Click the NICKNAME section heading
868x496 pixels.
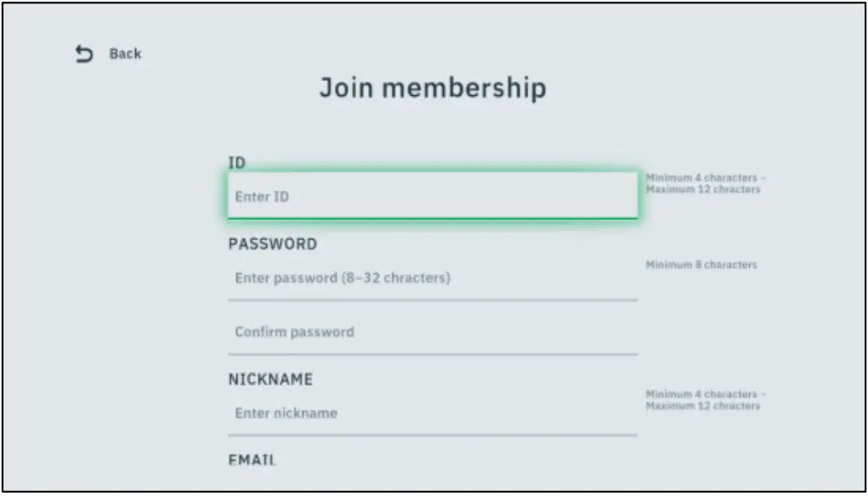[x=271, y=379]
